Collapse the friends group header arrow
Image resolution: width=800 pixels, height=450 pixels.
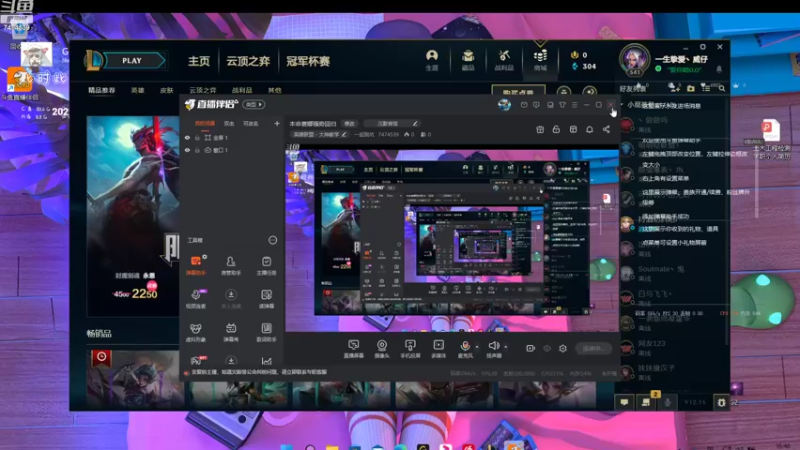coord(622,105)
